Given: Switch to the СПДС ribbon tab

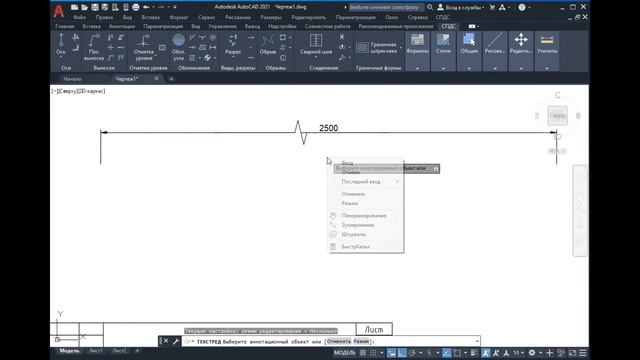Looking at the screenshot, I should 449,27.
